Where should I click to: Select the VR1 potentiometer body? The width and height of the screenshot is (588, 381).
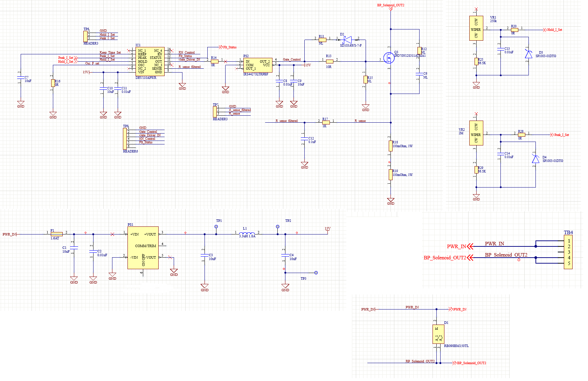pyautogui.click(x=476, y=28)
